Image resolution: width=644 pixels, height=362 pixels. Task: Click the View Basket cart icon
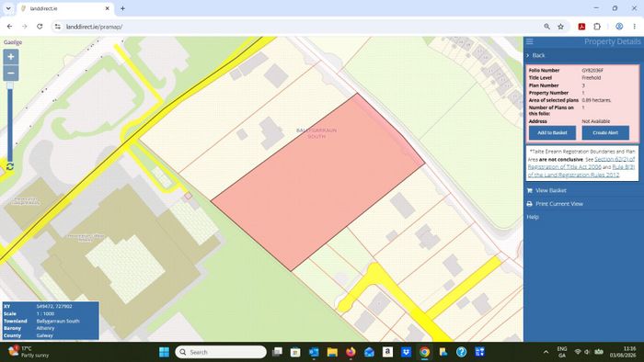530,190
